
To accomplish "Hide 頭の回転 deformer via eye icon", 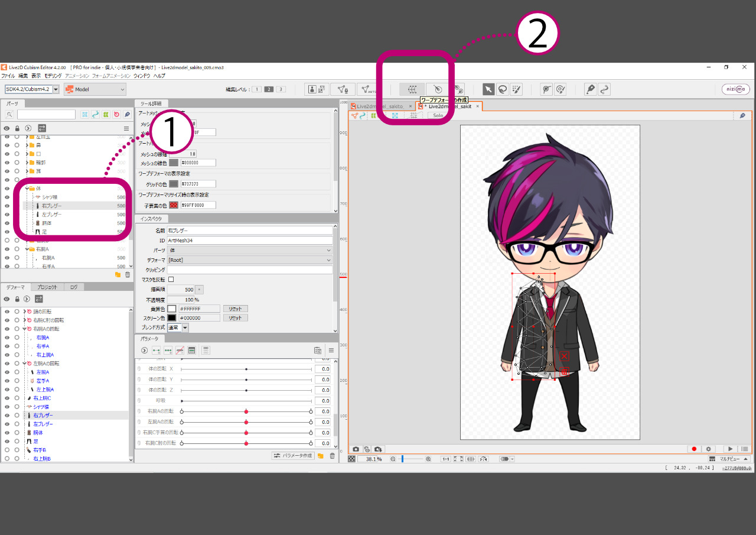I will coord(7,311).
